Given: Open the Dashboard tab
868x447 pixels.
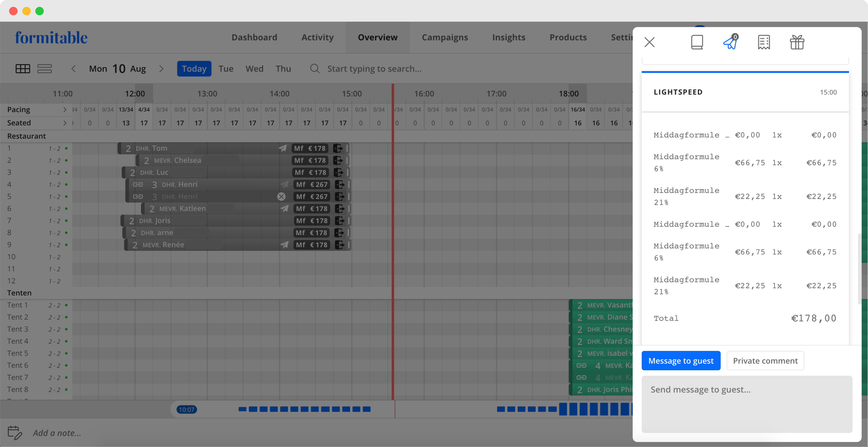Looking at the screenshot, I should point(254,37).
